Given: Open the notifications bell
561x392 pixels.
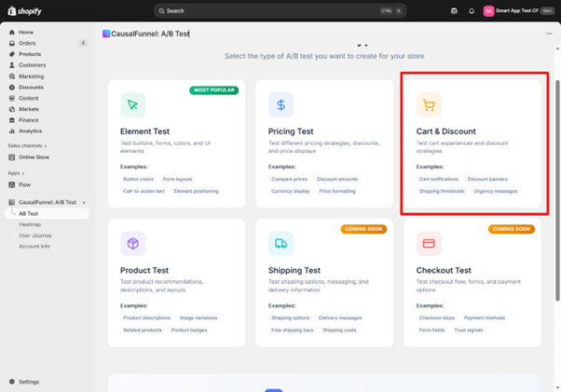Looking at the screenshot, I should [x=471, y=11].
